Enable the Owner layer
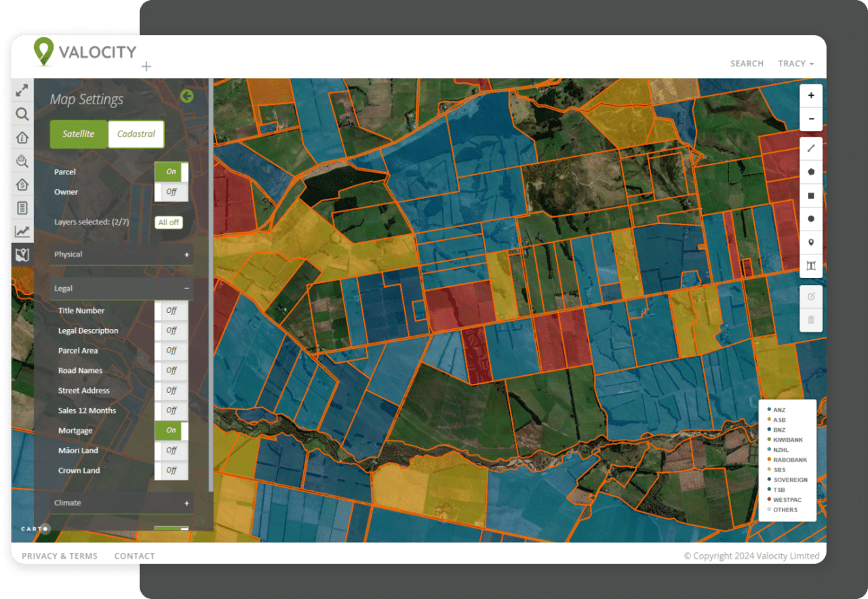Image resolution: width=868 pixels, height=599 pixels. tap(171, 192)
